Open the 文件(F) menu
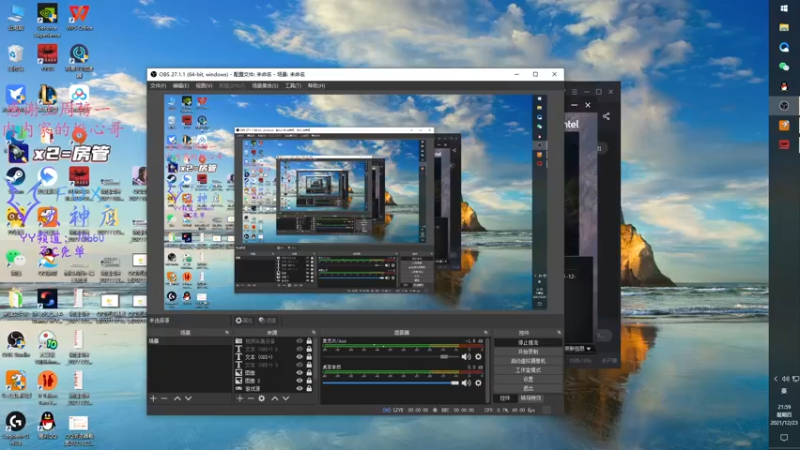This screenshot has height=450, width=800. (158, 86)
